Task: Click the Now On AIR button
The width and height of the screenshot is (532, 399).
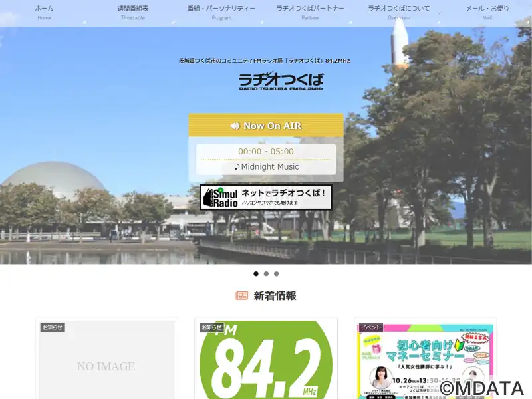Action: point(266,125)
